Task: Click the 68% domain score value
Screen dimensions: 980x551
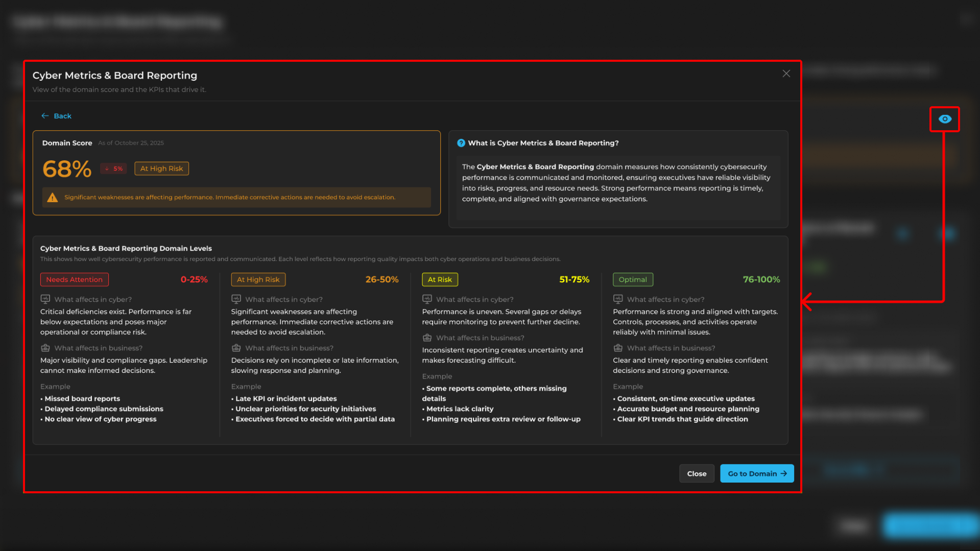Action: [x=67, y=169]
